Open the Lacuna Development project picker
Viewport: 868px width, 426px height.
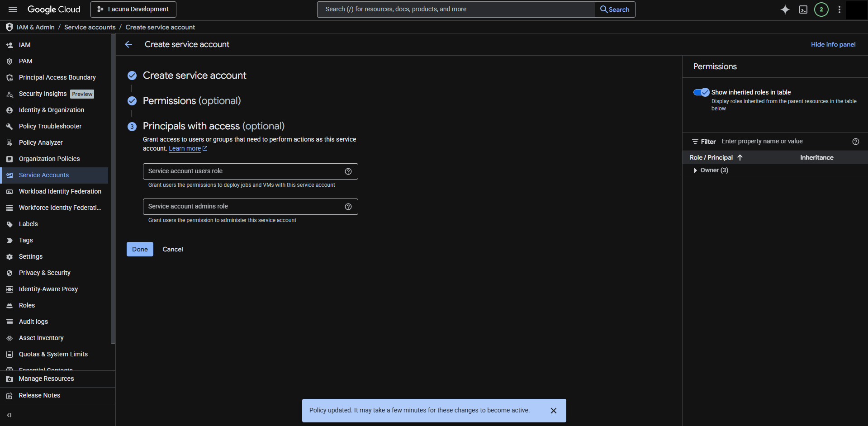[133, 9]
